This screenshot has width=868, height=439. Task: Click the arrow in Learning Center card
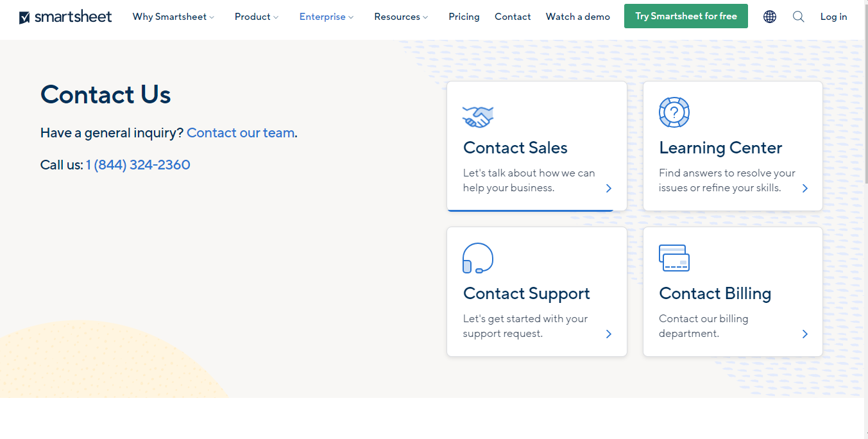pos(805,188)
